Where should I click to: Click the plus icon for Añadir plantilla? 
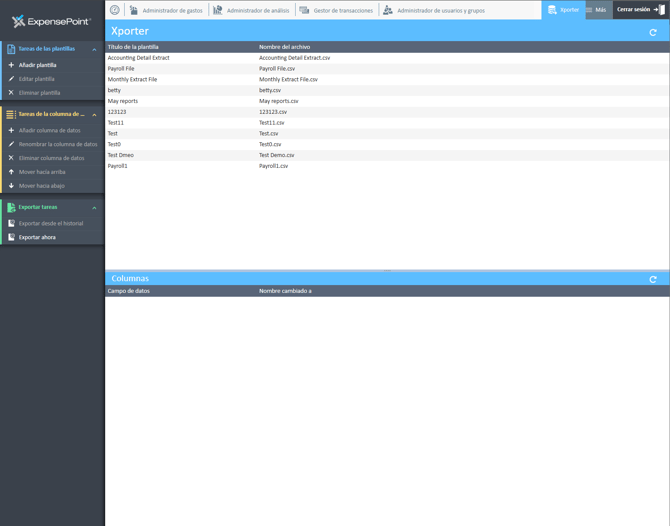[x=11, y=65]
